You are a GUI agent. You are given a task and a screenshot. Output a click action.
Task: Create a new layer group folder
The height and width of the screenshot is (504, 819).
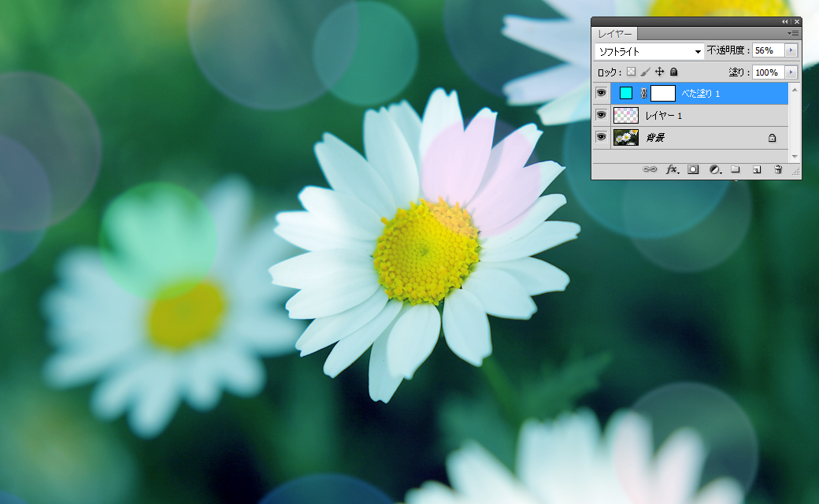(736, 169)
